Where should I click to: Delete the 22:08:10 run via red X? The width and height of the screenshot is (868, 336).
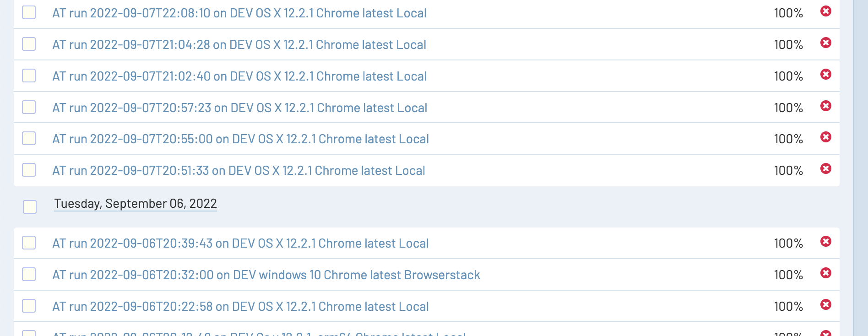(x=825, y=11)
